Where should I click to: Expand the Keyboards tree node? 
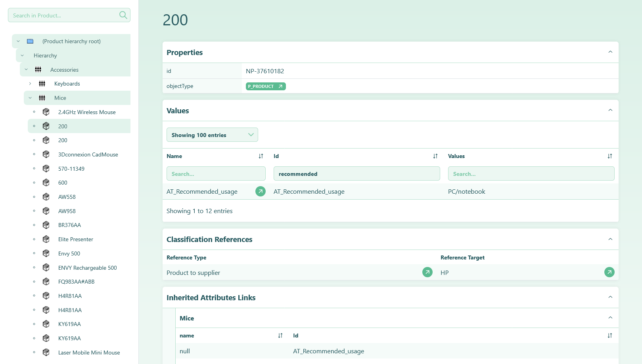30,84
